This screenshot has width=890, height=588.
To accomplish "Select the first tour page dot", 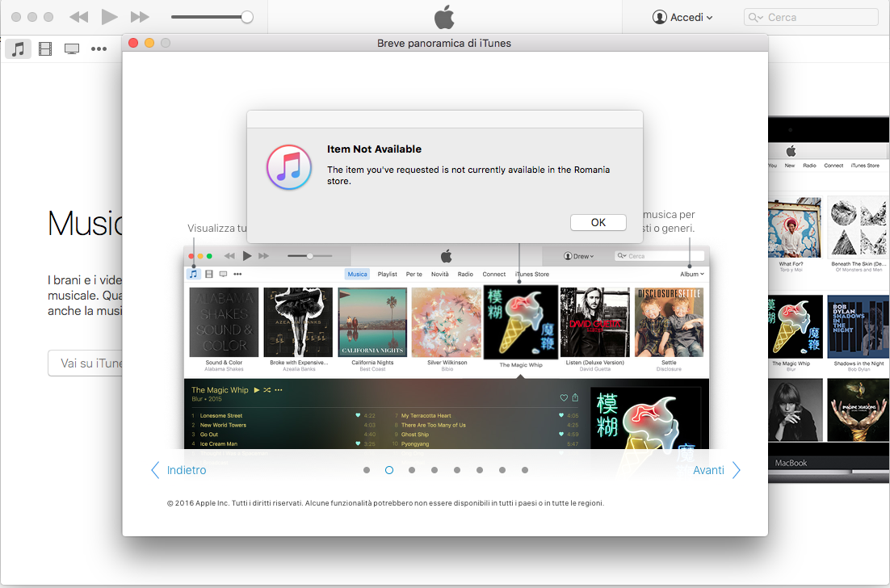I will tap(367, 470).
